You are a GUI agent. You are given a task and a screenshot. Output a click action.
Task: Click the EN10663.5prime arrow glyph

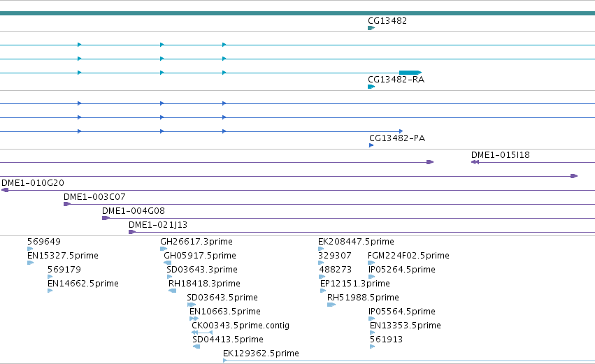(194, 319)
